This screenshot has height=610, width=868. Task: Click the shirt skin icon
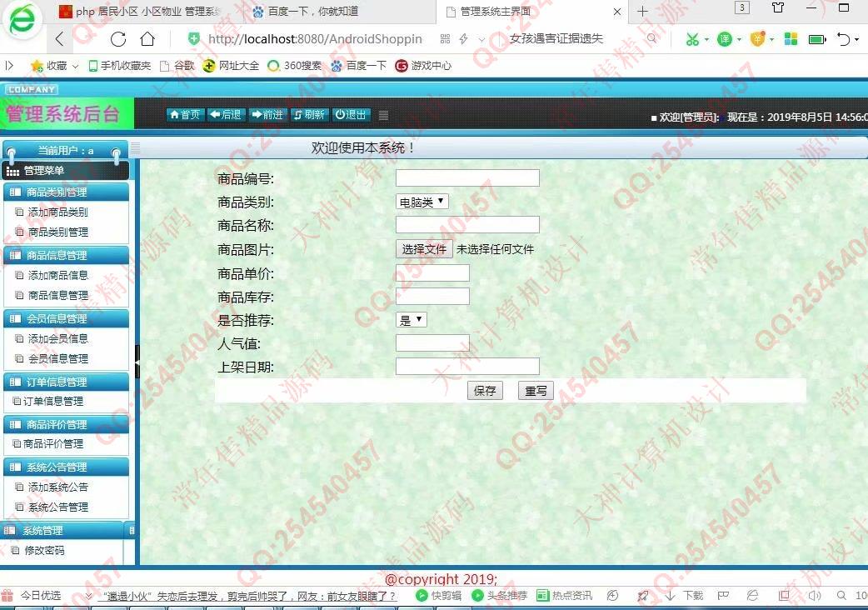[x=778, y=7]
